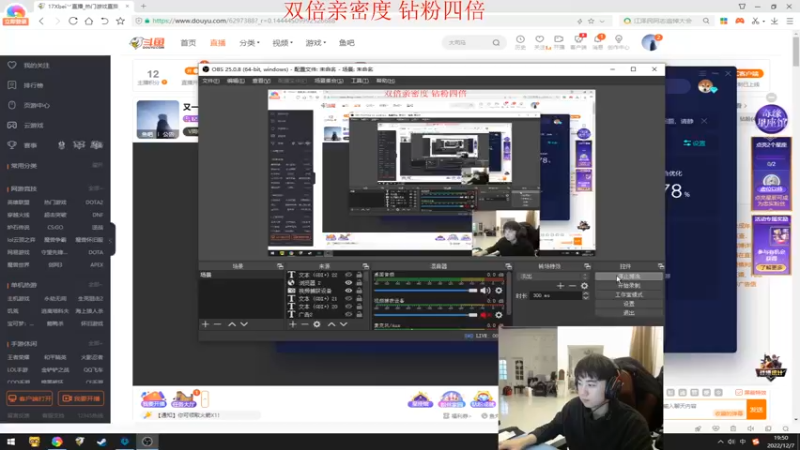Enable Studio Mode in OBS controls
Viewport: 800px width, 450px height.
pos(629,294)
